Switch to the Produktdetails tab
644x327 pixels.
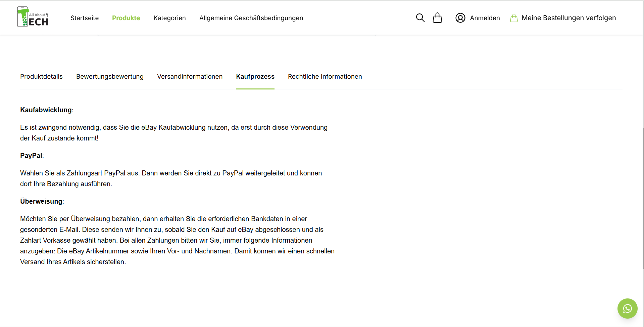pos(41,76)
